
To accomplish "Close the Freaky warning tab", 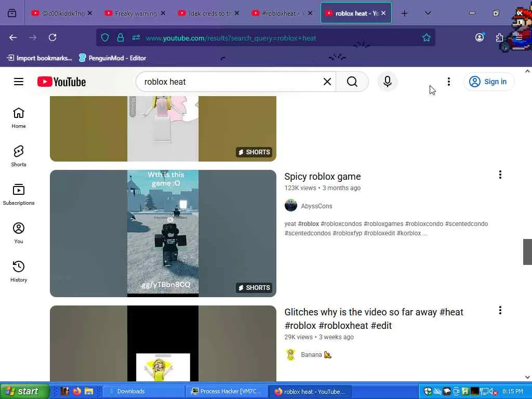I will click(x=163, y=13).
